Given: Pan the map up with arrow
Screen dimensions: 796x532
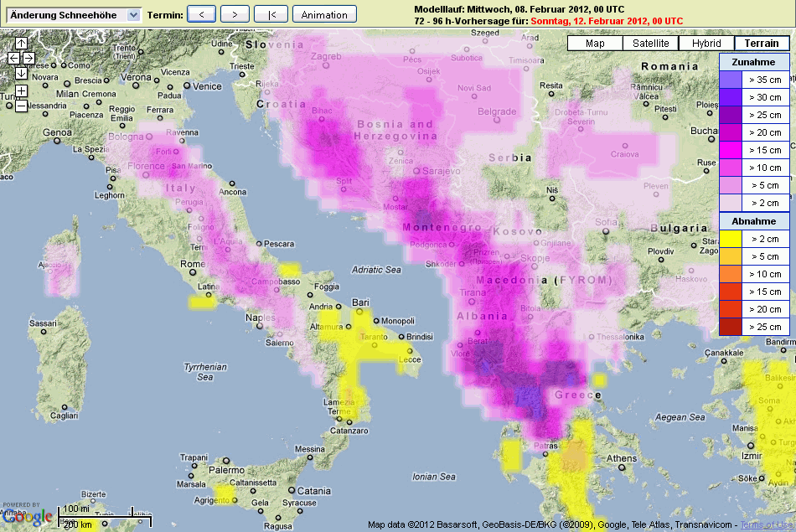Looking at the screenshot, I should 21,43.
